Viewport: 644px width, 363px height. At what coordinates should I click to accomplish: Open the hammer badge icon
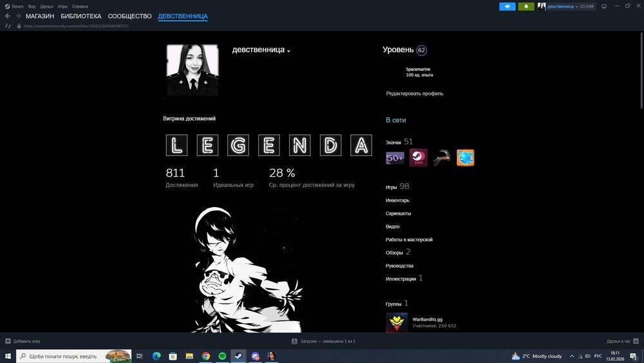pyautogui.click(x=442, y=158)
